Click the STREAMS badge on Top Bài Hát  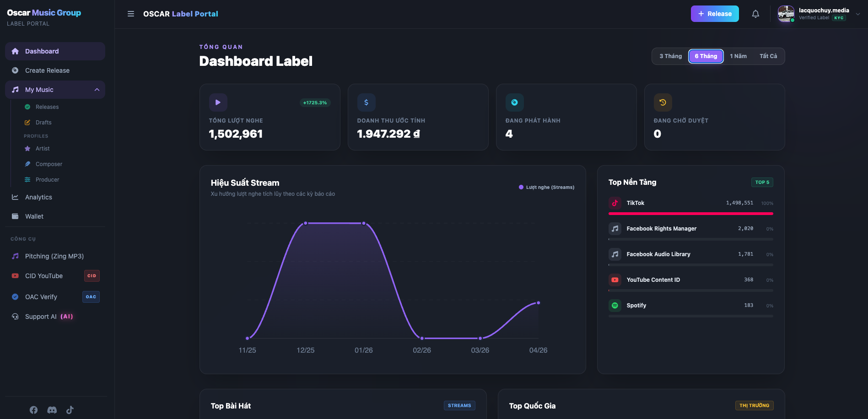coord(459,406)
